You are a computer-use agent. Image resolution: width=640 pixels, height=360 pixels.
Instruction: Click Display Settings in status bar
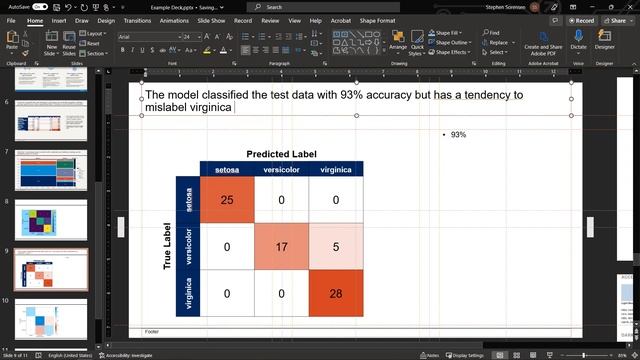tap(464, 356)
